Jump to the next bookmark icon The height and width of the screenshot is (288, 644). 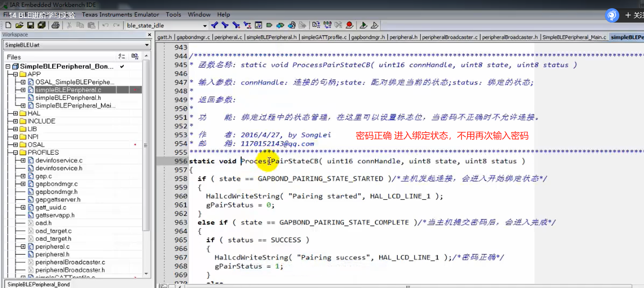pyautogui.click(x=280, y=25)
